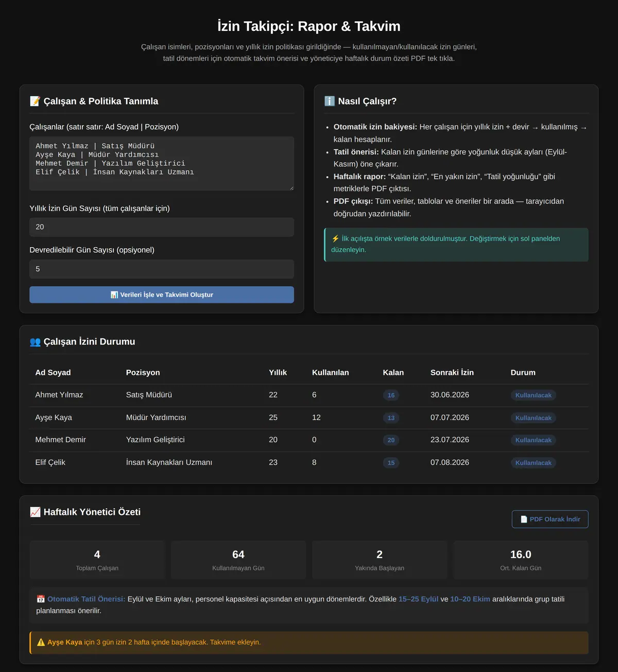Click the Pozisyon column header
The height and width of the screenshot is (672, 618).
[x=143, y=372]
